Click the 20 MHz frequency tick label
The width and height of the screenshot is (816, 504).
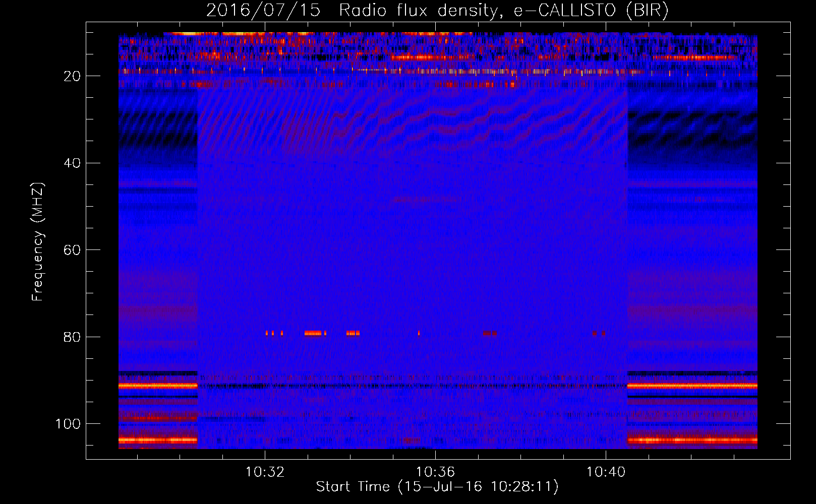coord(72,76)
